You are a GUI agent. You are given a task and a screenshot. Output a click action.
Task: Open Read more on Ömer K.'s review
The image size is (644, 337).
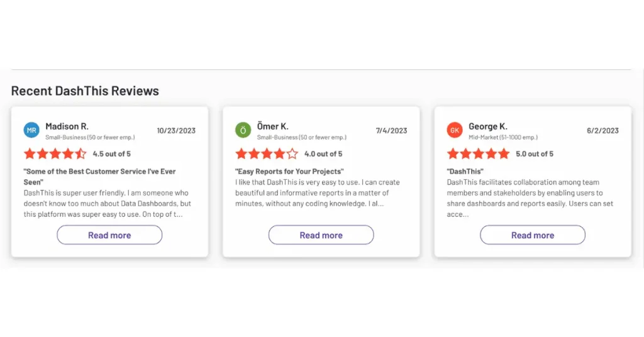[321, 235]
